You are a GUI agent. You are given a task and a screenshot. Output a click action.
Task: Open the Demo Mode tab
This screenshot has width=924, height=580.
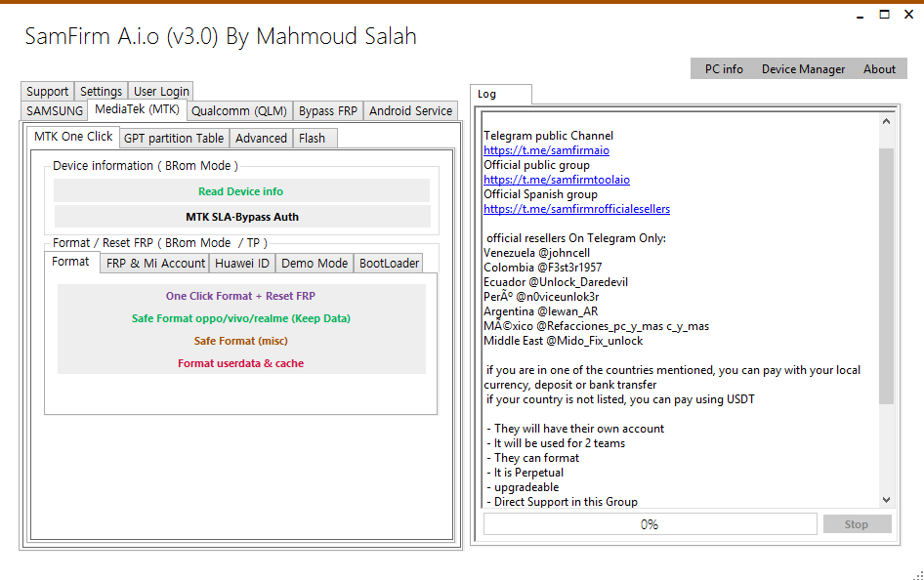[x=315, y=264]
